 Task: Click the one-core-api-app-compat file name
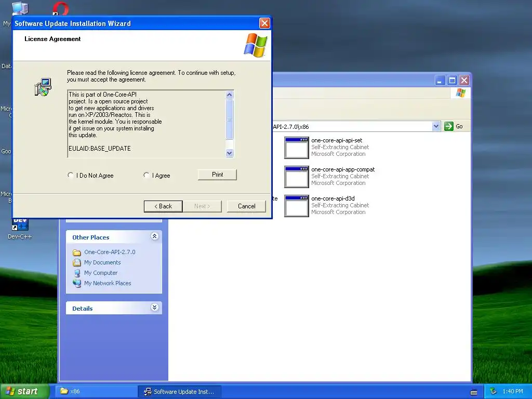(x=343, y=169)
